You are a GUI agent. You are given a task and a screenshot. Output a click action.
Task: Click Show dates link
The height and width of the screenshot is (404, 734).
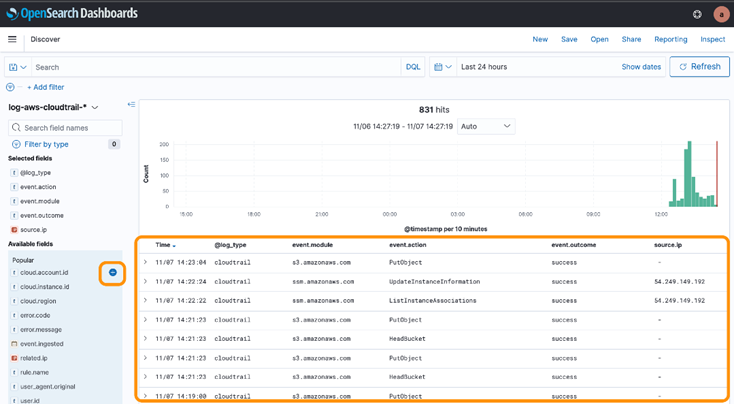coord(641,67)
